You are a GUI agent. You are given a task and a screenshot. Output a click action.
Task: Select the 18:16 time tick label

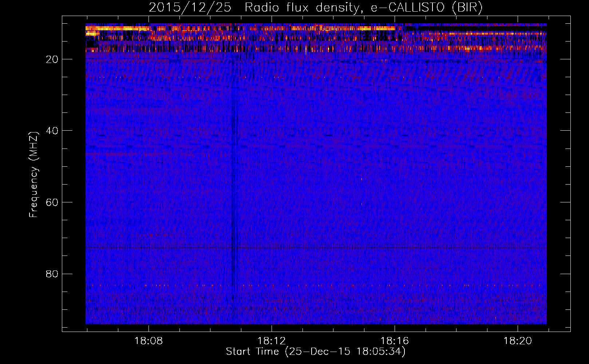[x=395, y=341]
